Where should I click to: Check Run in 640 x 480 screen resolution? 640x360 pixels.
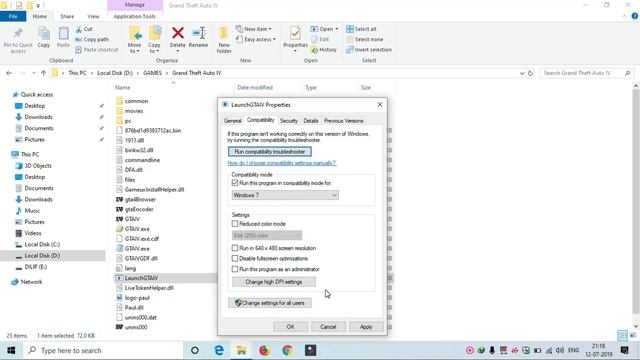(x=235, y=248)
